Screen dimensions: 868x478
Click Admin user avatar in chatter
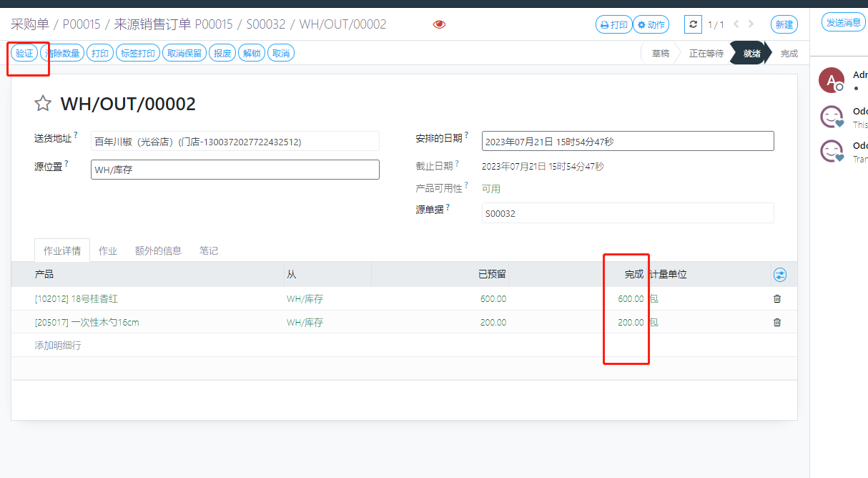831,80
